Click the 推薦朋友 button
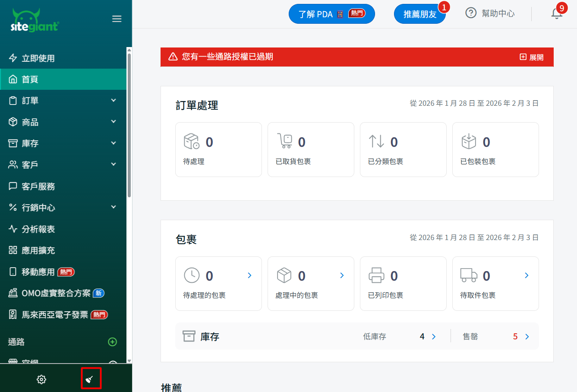Image resolution: width=577 pixels, height=392 pixels. pyautogui.click(x=419, y=14)
